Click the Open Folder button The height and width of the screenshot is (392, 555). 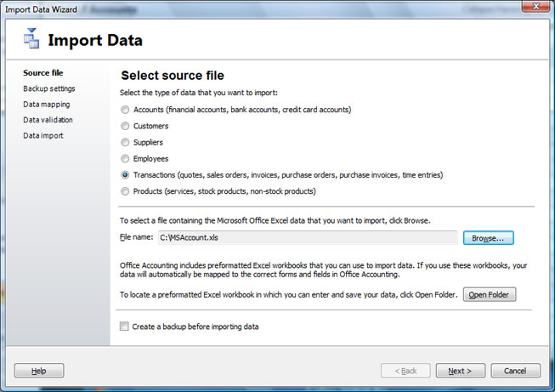pyautogui.click(x=490, y=294)
